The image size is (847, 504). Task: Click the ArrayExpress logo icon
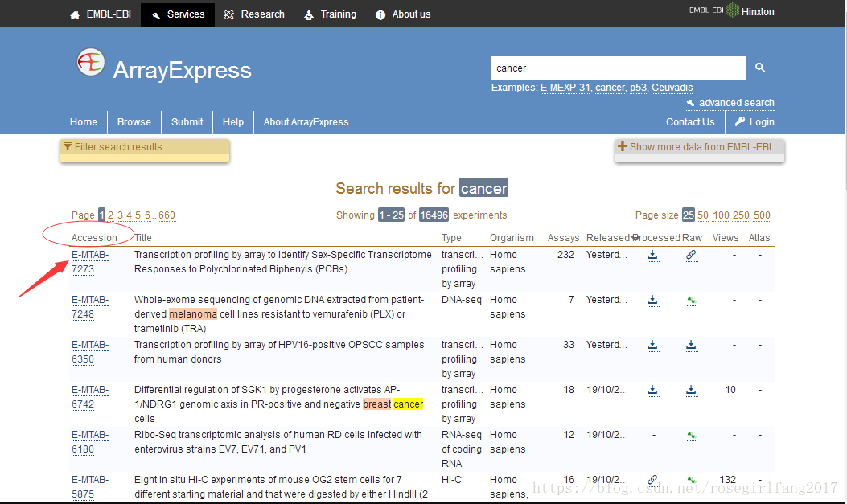point(90,63)
